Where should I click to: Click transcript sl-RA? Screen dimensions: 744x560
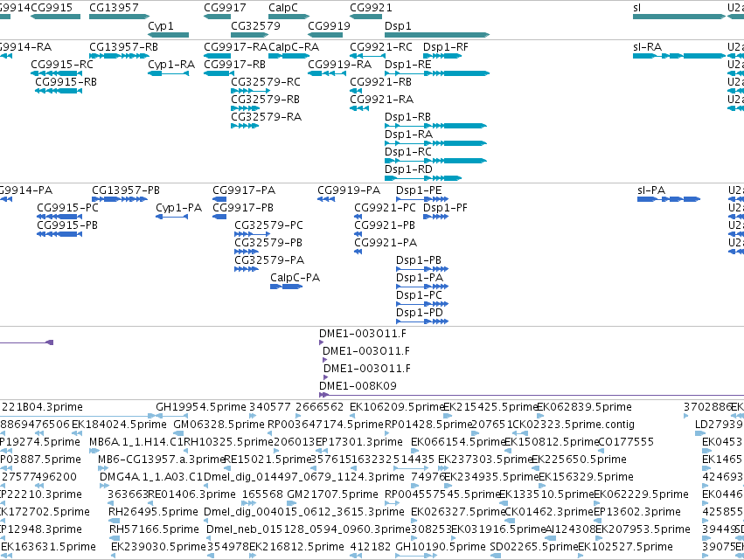click(x=679, y=56)
